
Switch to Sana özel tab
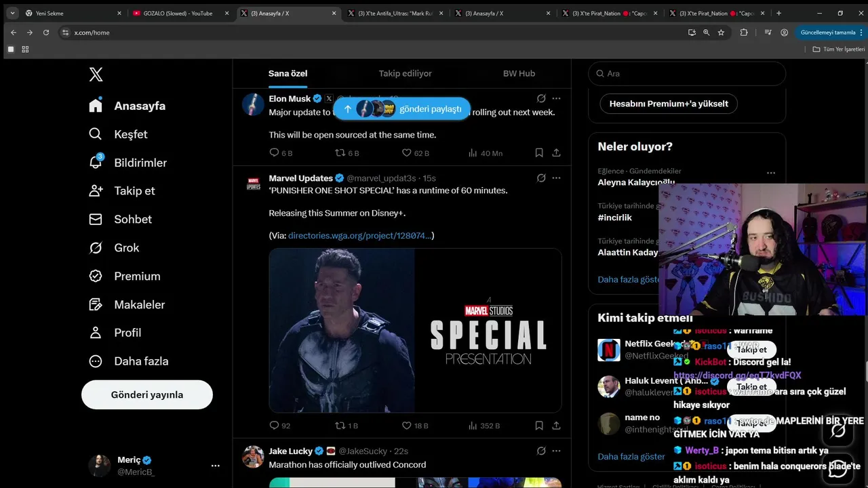[x=288, y=73]
